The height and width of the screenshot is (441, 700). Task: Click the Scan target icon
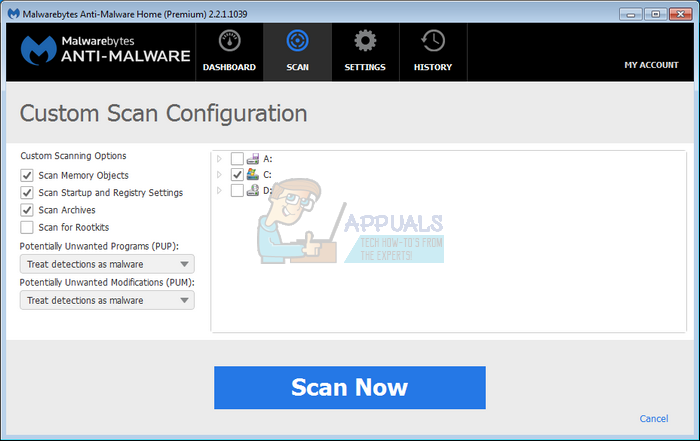297,41
